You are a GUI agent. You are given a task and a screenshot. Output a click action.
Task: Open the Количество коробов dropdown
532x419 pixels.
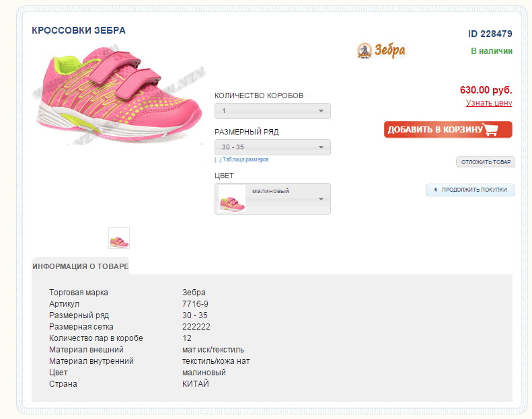point(272,111)
